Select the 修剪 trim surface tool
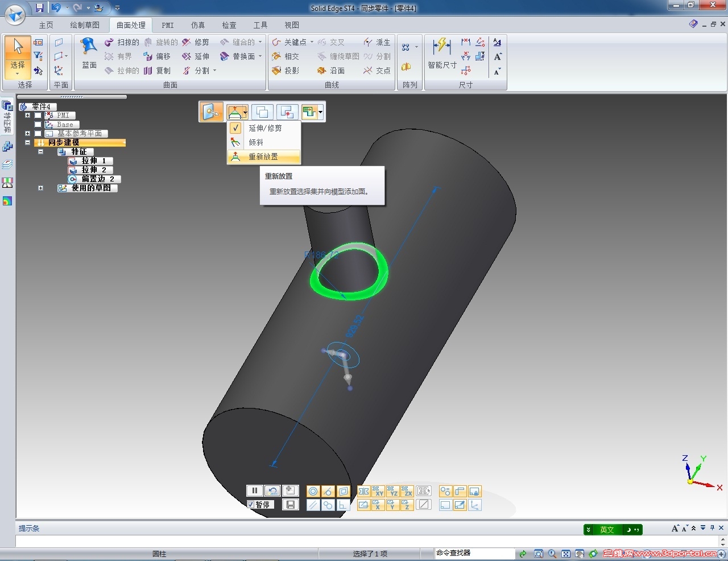The height and width of the screenshot is (561, 728). click(195, 42)
